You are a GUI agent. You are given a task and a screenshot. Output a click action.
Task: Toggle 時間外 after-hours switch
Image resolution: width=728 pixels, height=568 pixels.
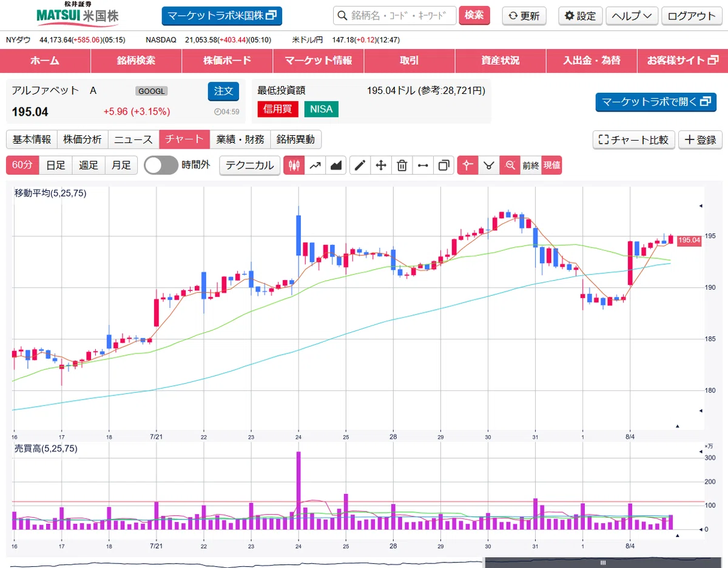[x=161, y=165]
